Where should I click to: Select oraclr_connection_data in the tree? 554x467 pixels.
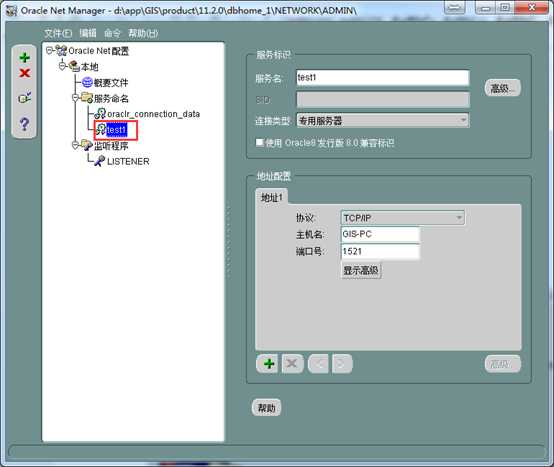(153, 114)
